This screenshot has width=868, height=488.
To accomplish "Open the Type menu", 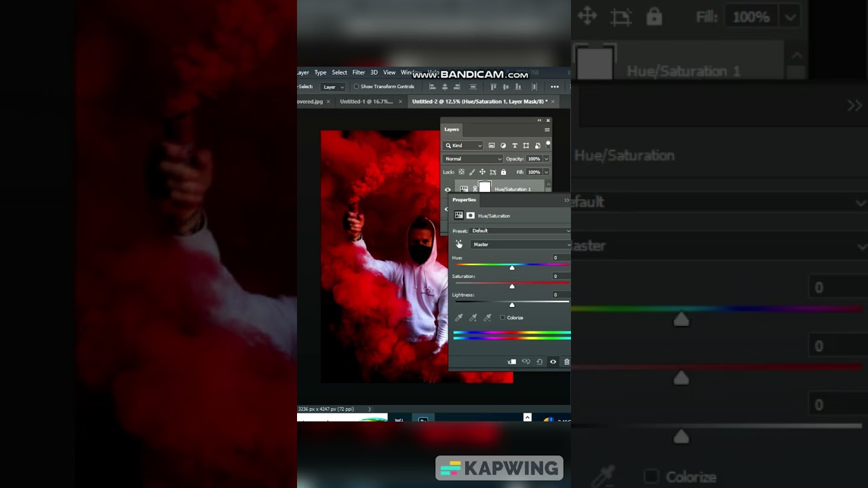I will coord(320,73).
